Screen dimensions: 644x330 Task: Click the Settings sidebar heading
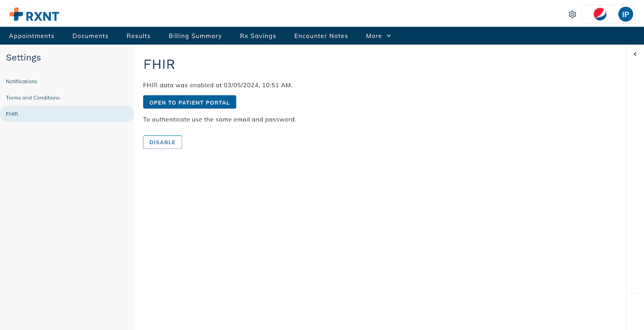pyautogui.click(x=23, y=58)
